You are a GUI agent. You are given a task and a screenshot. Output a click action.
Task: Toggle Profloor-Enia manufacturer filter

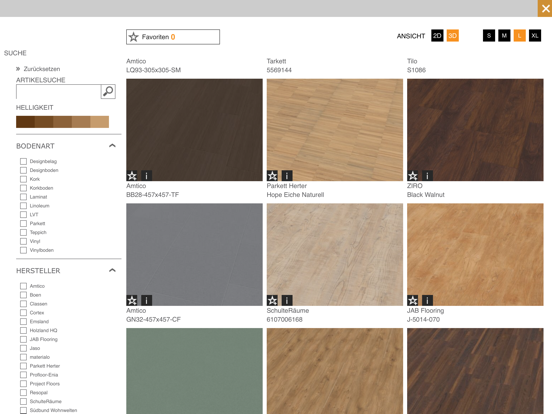[x=23, y=375]
